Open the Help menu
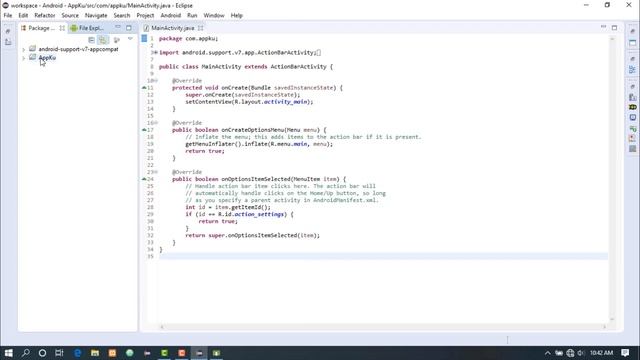This screenshot has width=640, height=360. coord(237,16)
